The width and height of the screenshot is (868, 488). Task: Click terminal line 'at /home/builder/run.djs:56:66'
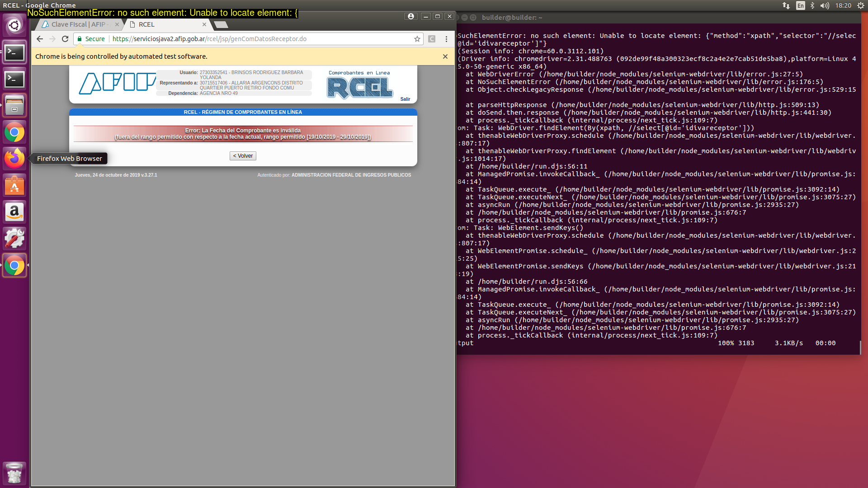(x=527, y=282)
